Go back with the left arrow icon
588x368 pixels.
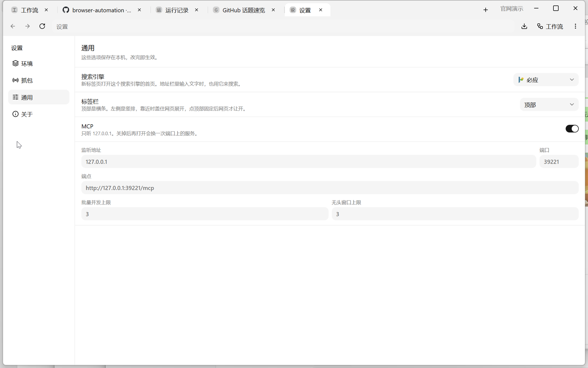click(13, 26)
